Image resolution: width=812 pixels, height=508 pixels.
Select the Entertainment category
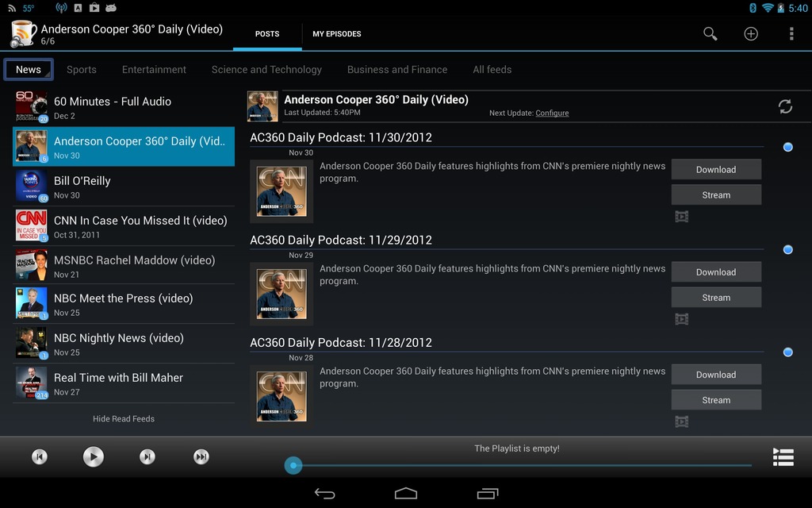154,70
